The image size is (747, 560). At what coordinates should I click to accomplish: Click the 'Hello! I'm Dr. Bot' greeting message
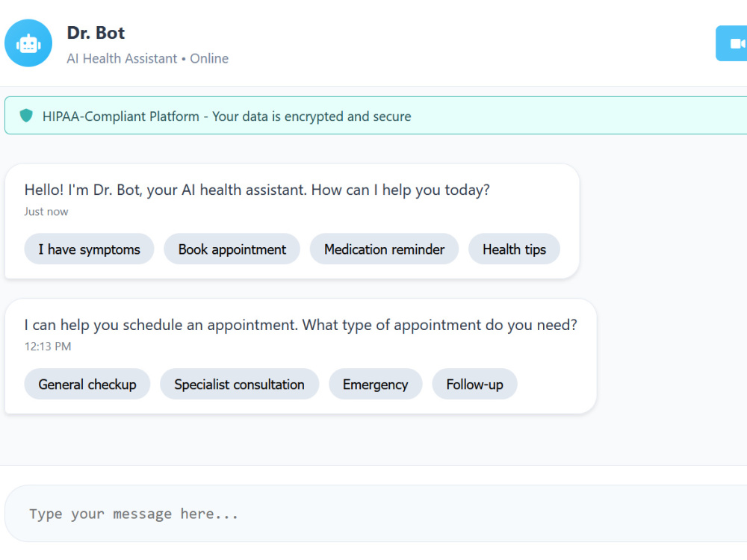point(257,190)
